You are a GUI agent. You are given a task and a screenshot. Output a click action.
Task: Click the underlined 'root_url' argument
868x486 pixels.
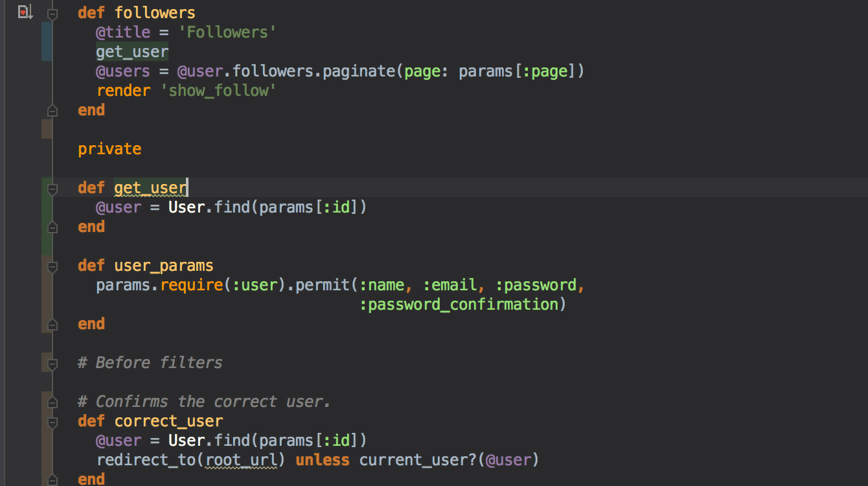(x=241, y=460)
